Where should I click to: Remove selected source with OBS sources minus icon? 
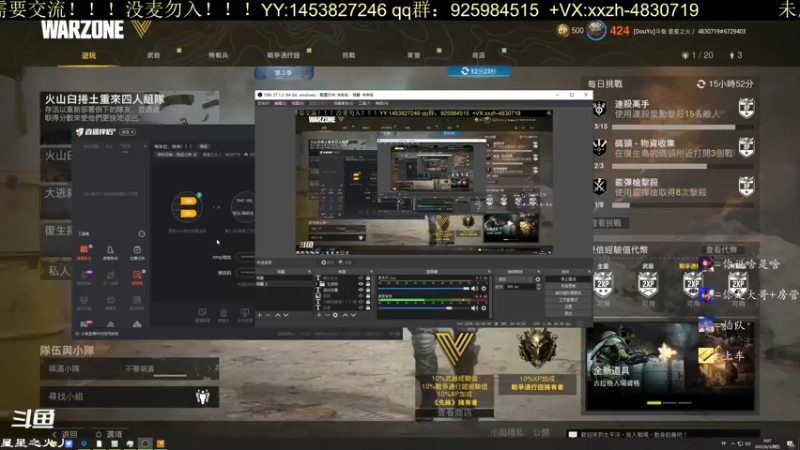click(327, 315)
